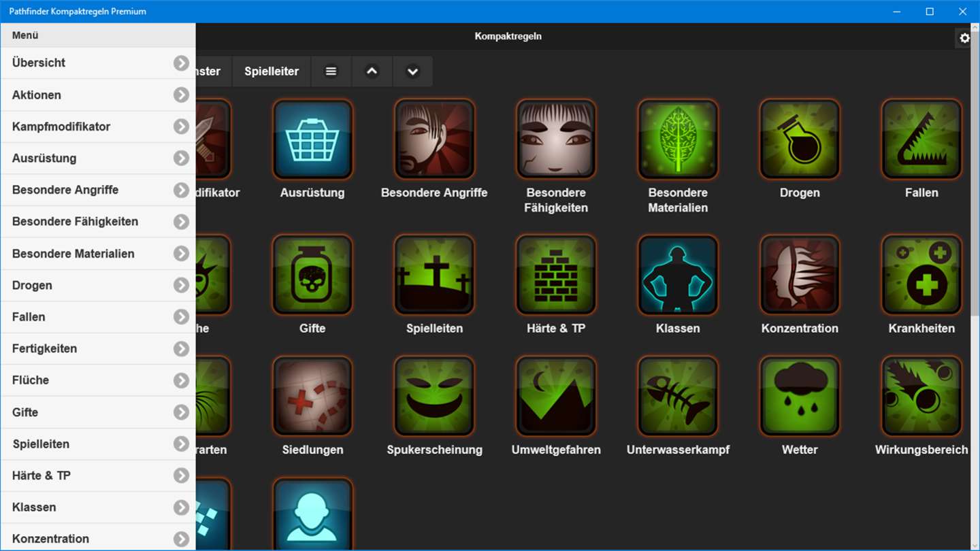The height and width of the screenshot is (551, 980).
Task: Open the Unterwasserkampf fish skeleton icon
Action: [x=678, y=397]
